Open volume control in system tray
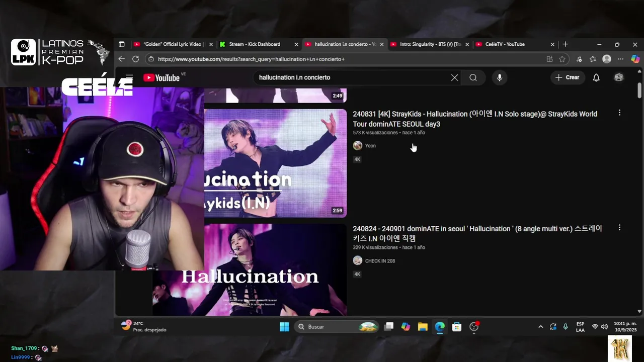This screenshot has height=362, width=644. pyautogui.click(x=604, y=327)
